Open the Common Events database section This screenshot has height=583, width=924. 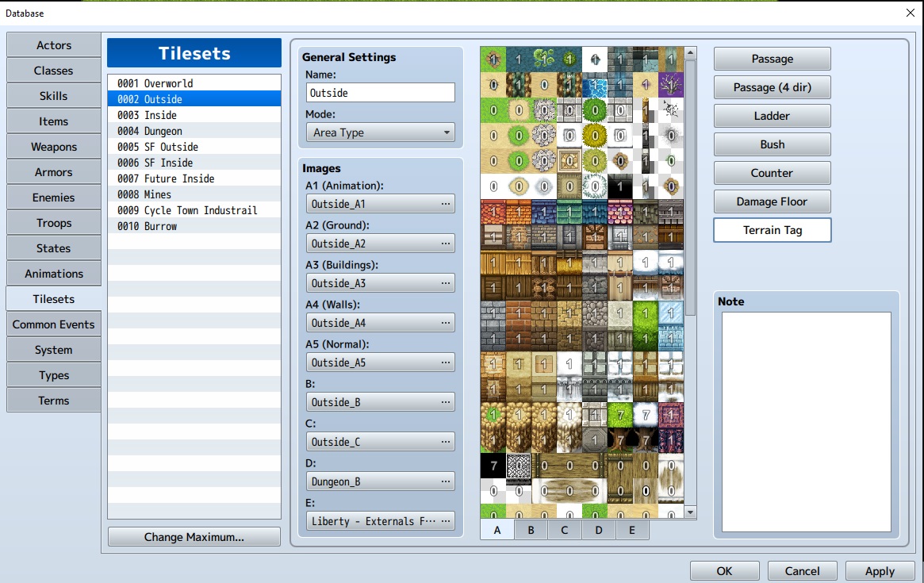pos(54,324)
